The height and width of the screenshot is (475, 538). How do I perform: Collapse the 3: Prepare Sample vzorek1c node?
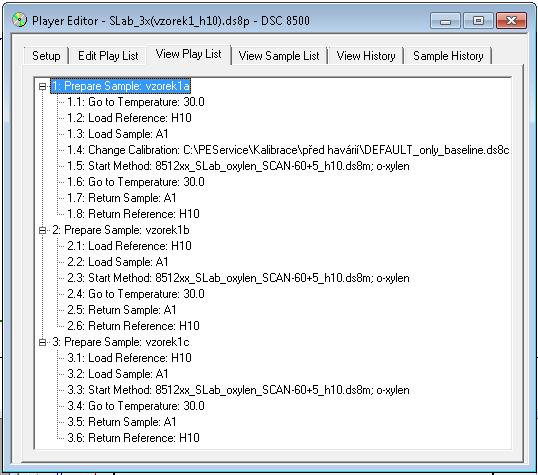click(x=43, y=342)
